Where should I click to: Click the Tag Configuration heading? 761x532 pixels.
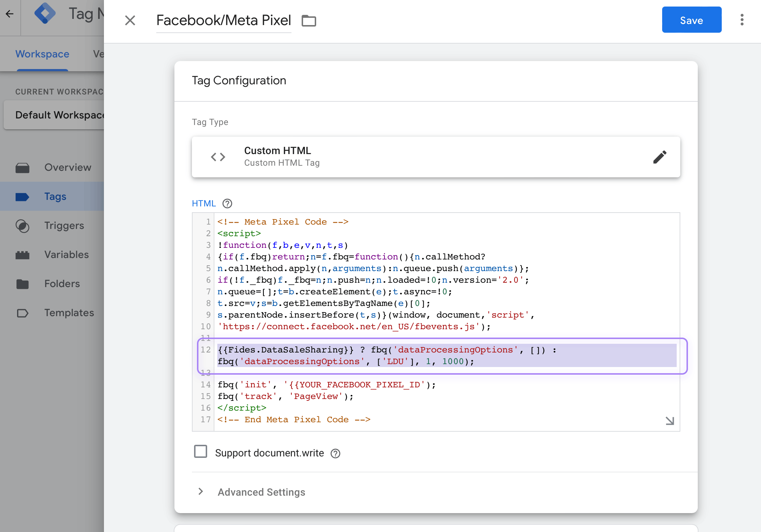239,80
